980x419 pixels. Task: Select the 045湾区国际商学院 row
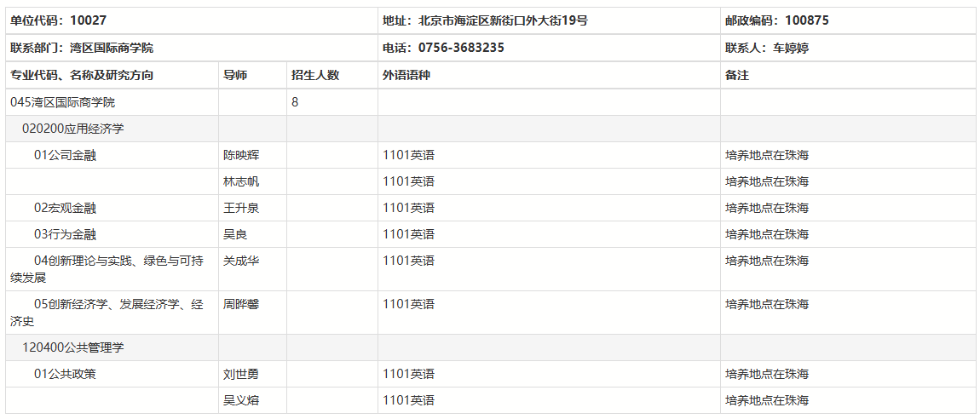pos(62,102)
